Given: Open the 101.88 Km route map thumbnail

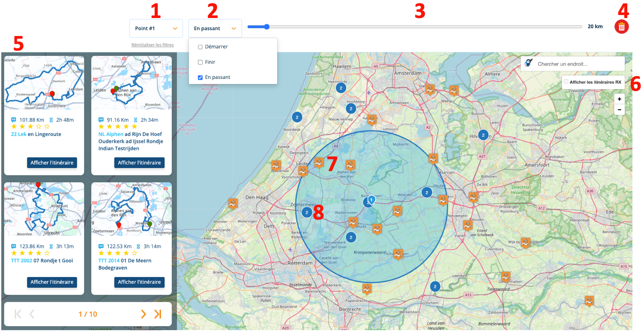Looking at the screenshot, I should click(44, 83).
